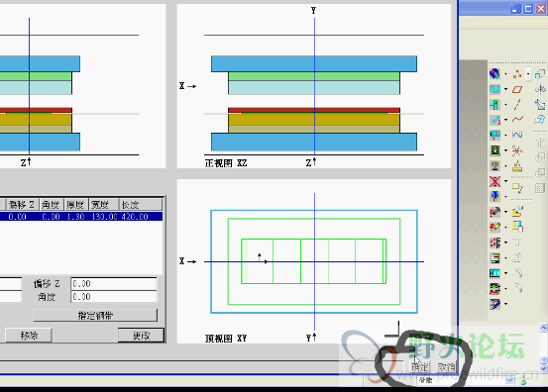Click the 厚度 column header
The height and width of the screenshot is (392, 548).
75,205
